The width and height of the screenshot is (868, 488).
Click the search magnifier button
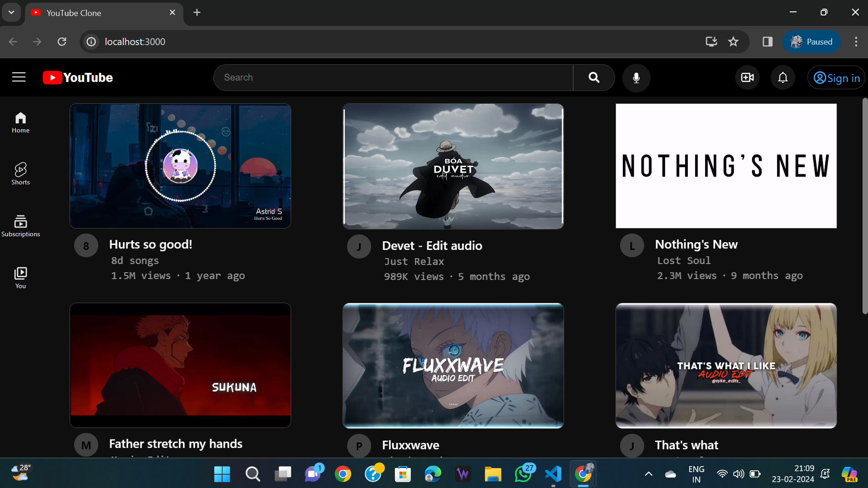pos(594,77)
